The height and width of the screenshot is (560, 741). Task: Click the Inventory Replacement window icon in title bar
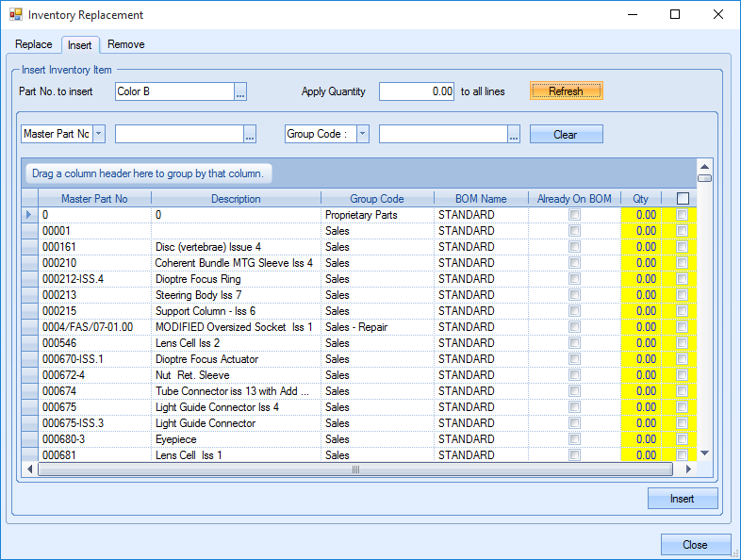[x=15, y=15]
